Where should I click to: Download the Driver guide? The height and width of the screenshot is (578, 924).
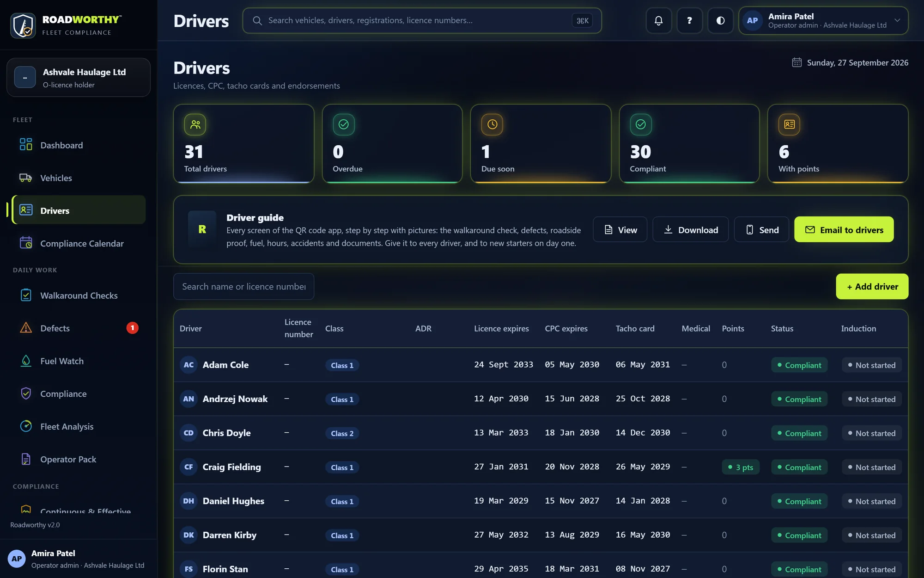click(x=690, y=229)
